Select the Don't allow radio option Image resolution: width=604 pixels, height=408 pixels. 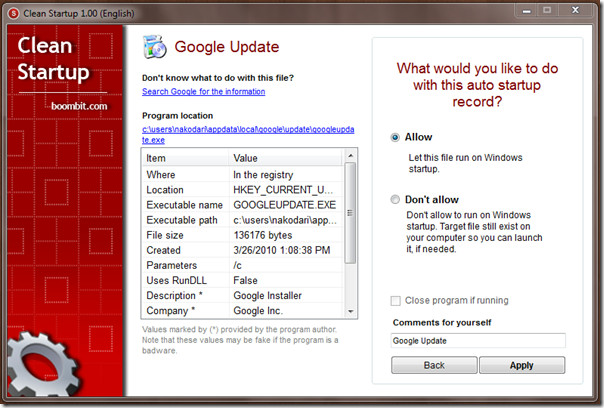click(x=397, y=200)
